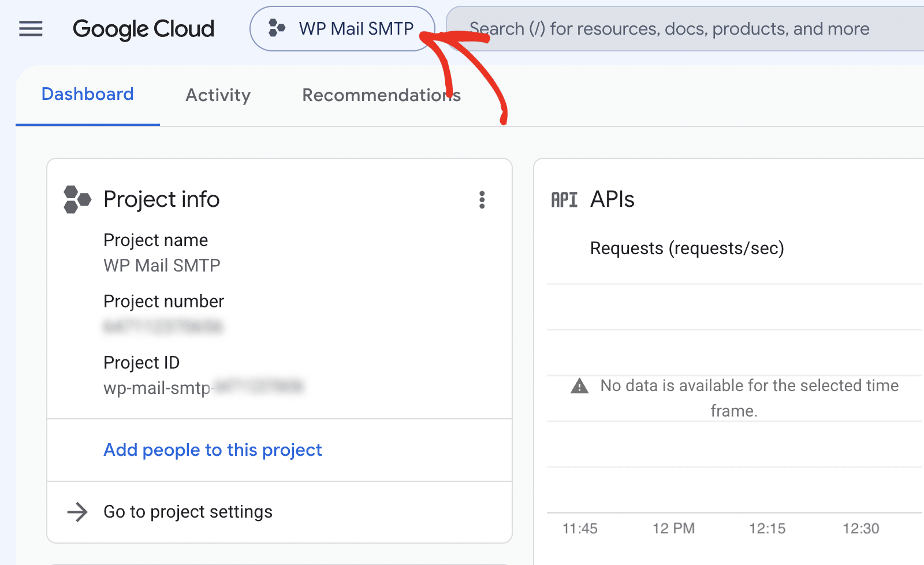Click the blurred project number value
Image resolution: width=924 pixels, height=565 pixels.
point(163,326)
